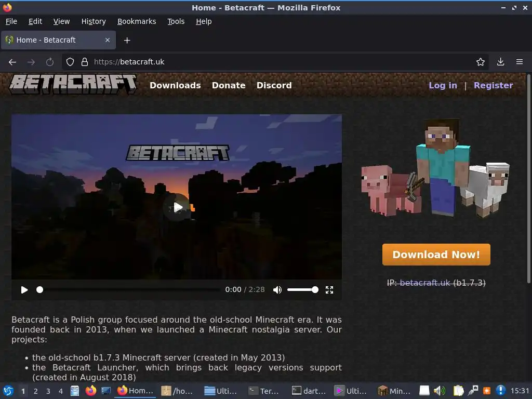
Task: Open the Discord link
Action: click(274, 85)
